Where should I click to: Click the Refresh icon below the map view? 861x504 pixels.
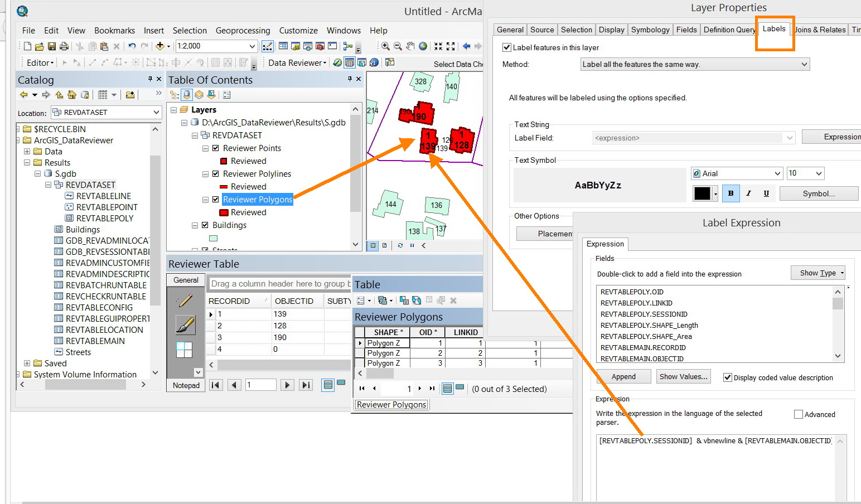tap(400, 245)
